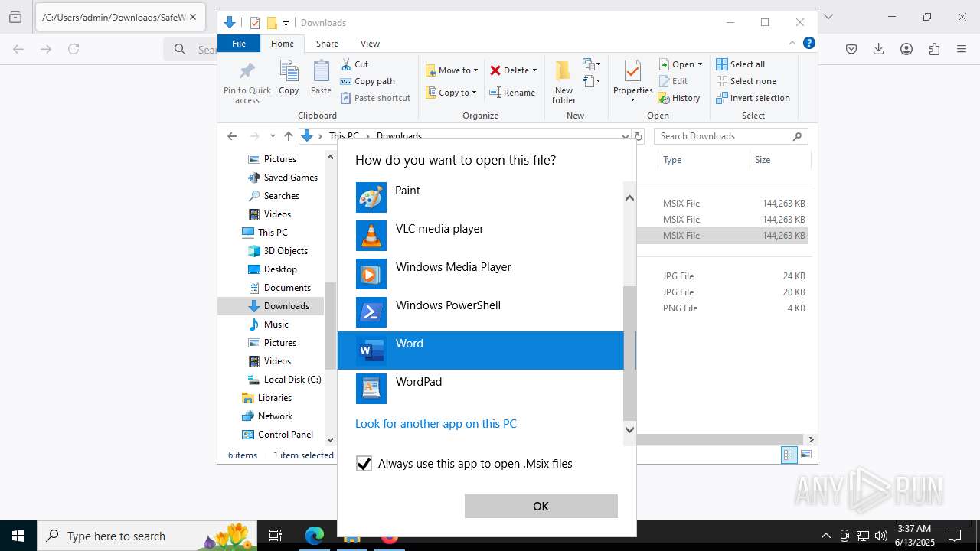Select Local Disk (C:) in navigation pane

pyautogui.click(x=284, y=380)
